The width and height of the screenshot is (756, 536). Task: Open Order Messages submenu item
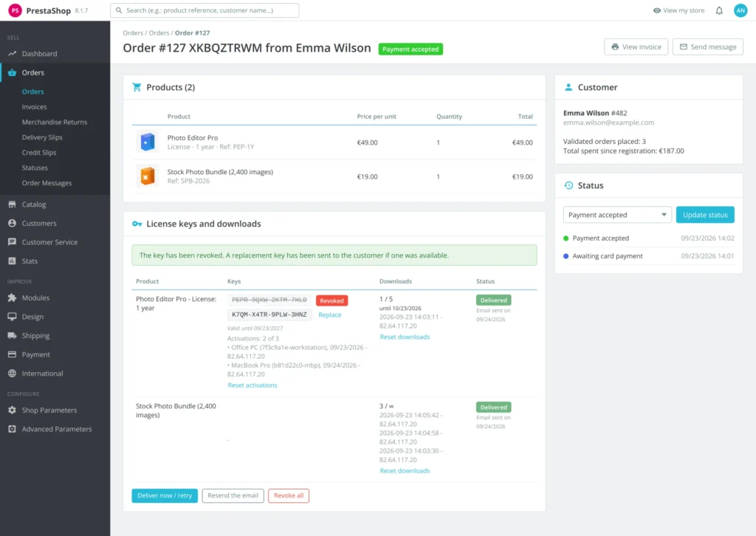[47, 183]
